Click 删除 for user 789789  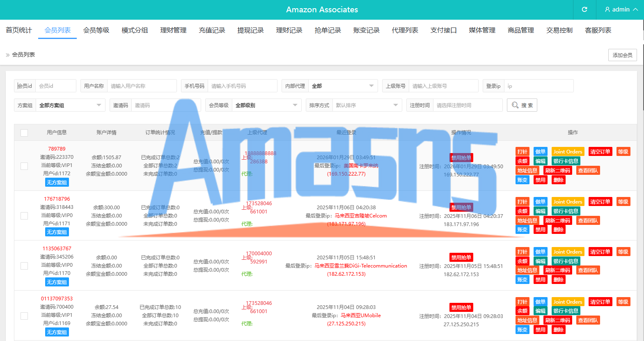558,180
